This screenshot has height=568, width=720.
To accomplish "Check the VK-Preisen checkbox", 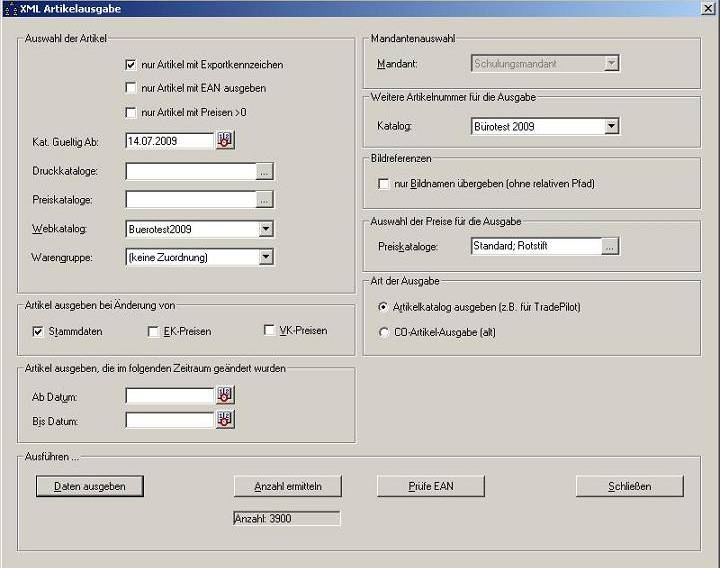I will (270, 330).
